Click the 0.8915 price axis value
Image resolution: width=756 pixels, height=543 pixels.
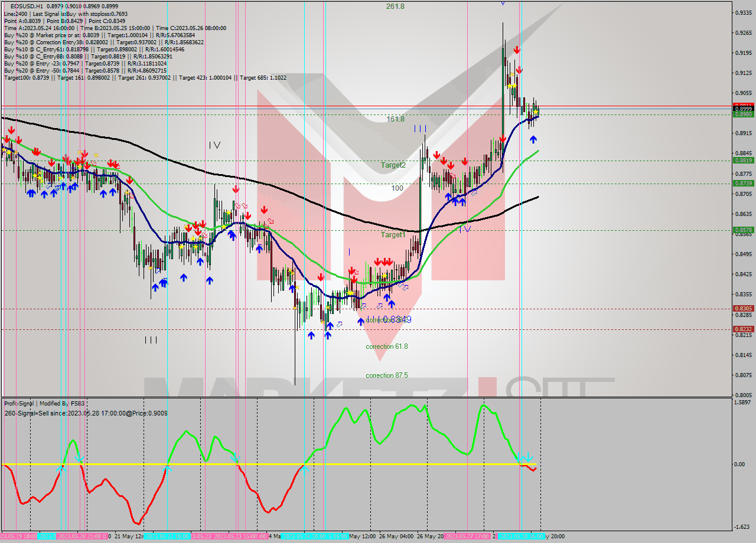743,133
